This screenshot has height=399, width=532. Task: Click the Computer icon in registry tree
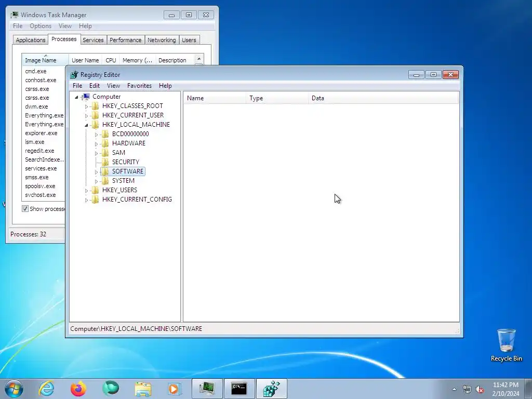(x=86, y=97)
